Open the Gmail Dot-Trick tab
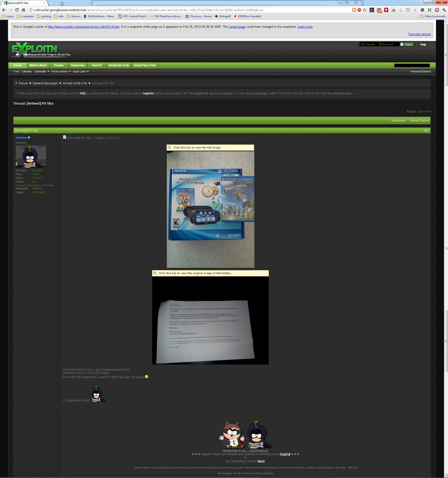Image resolution: width=448 pixels, height=478 pixels. click(119, 65)
